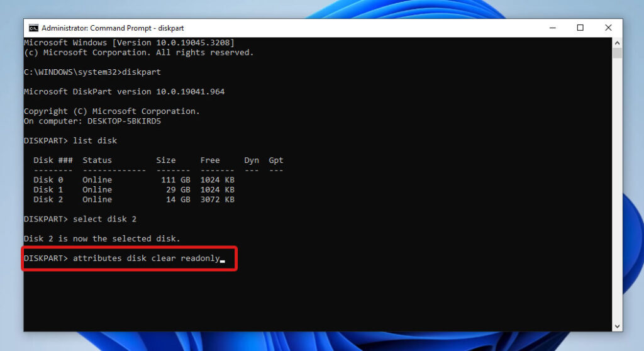
Task: Click the Disk 2 row showing 14 GB
Action: tap(134, 199)
